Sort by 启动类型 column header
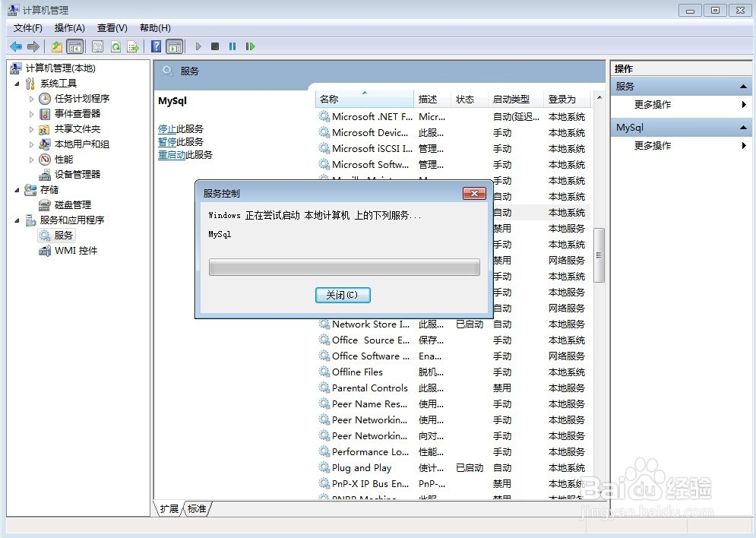The image size is (756, 538). click(x=515, y=100)
